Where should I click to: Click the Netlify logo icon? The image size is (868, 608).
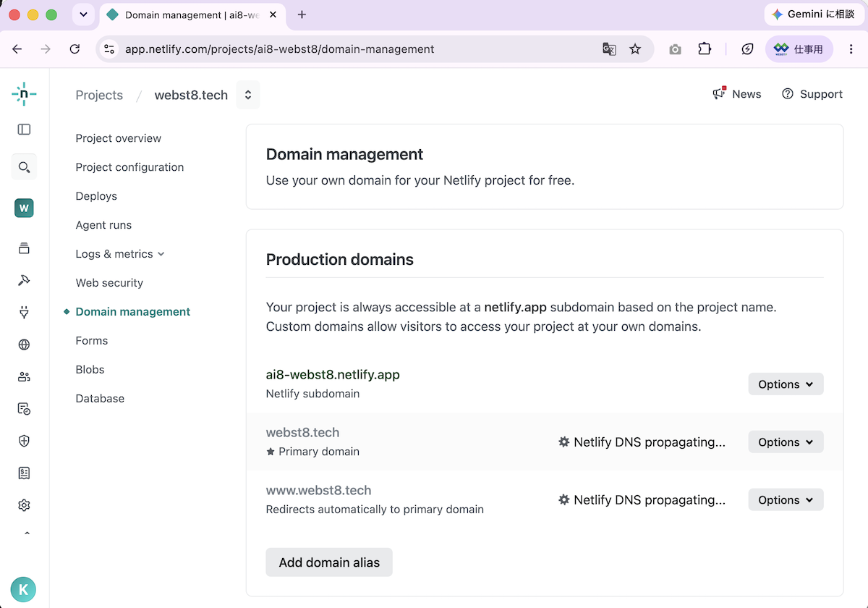pyautogui.click(x=24, y=95)
